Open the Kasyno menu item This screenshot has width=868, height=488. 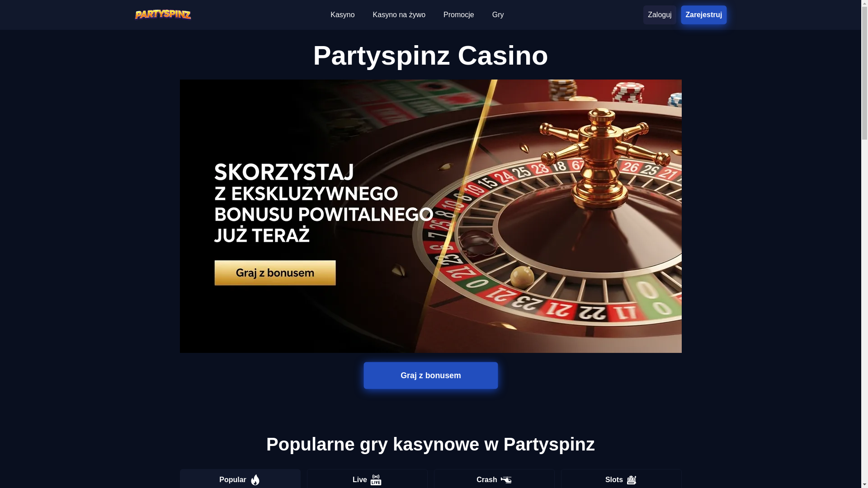(x=342, y=15)
